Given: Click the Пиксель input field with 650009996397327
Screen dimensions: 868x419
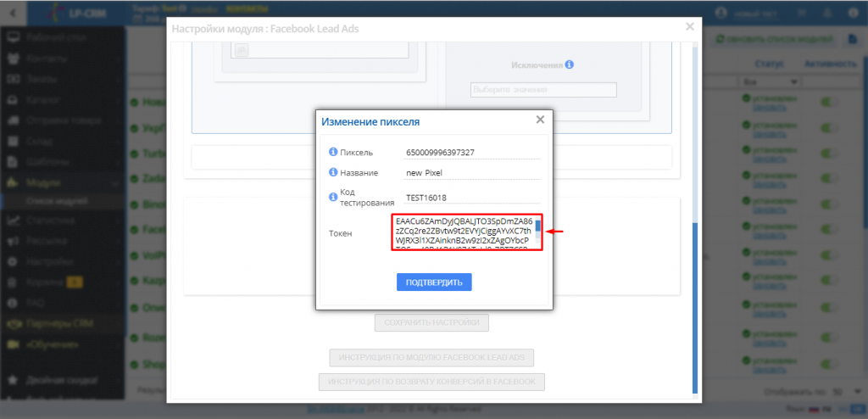Looking at the screenshot, I should (x=472, y=153).
